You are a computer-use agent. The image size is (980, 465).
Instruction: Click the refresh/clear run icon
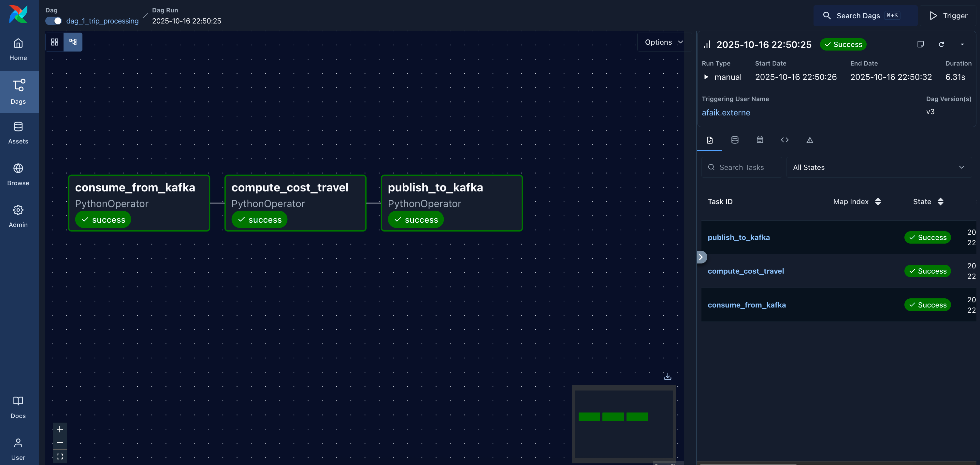941,45
